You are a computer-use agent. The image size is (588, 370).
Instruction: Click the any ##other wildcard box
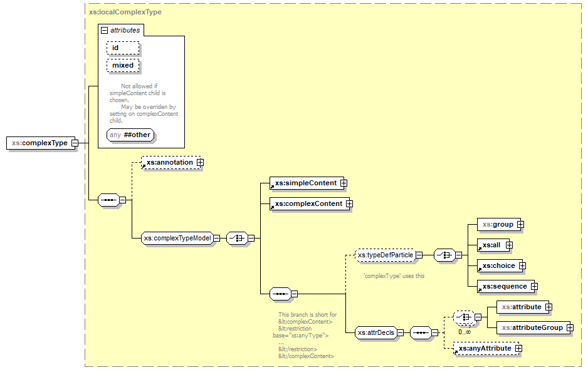[130, 135]
